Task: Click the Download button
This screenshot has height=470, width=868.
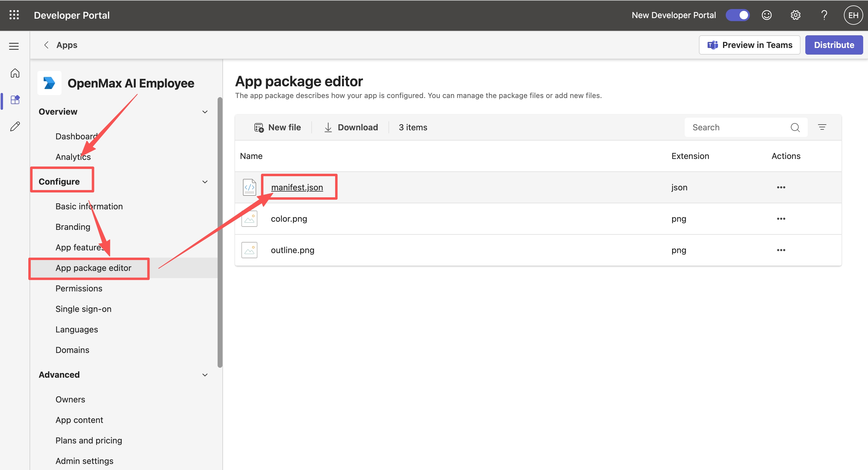Action: pyautogui.click(x=351, y=127)
